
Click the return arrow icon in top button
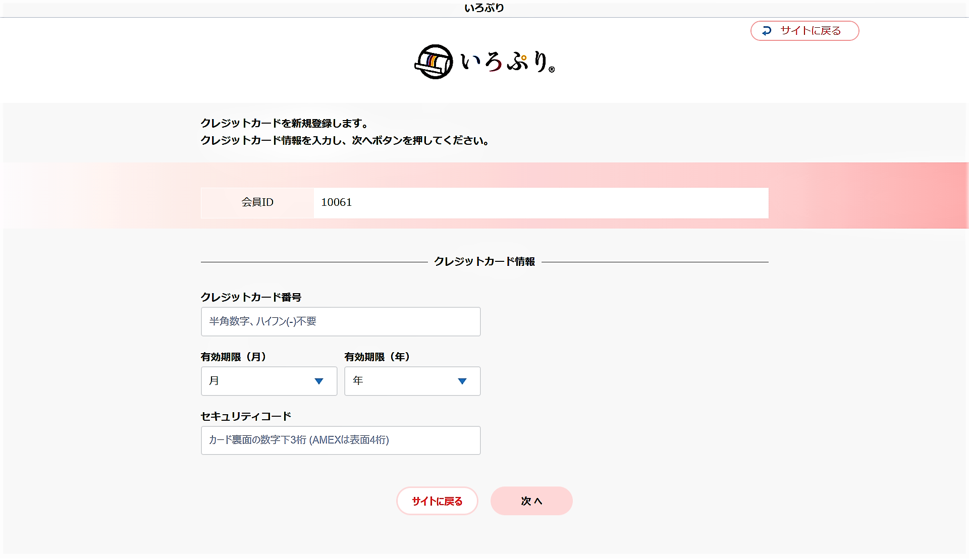click(767, 31)
